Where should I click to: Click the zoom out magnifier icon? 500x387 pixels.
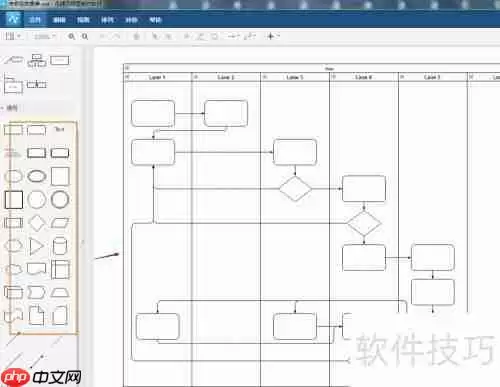(85, 36)
